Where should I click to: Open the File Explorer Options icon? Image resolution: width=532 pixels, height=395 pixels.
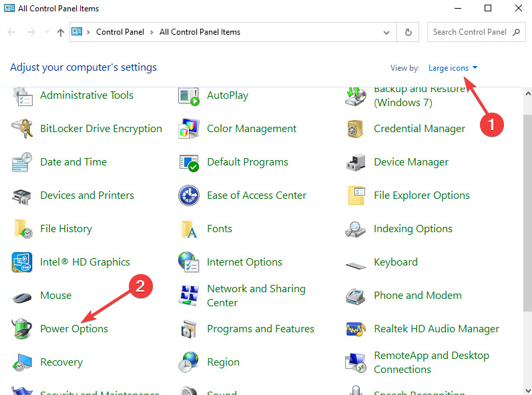click(356, 195)
